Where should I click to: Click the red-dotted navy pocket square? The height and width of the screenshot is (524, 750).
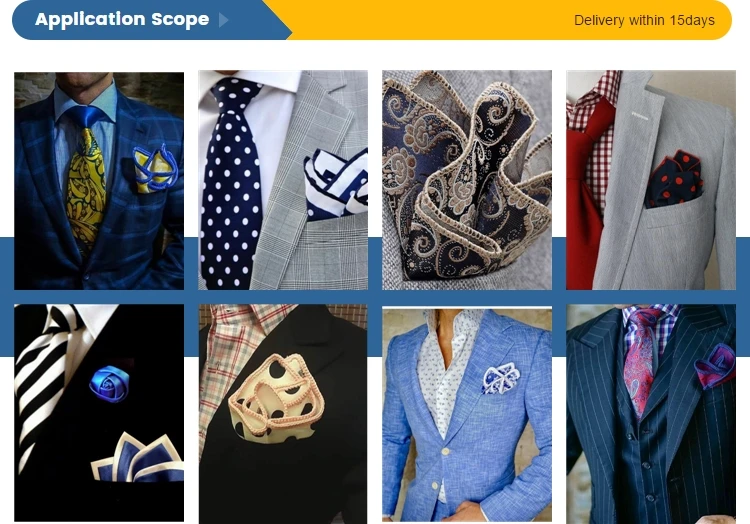(x=674, y=179)
